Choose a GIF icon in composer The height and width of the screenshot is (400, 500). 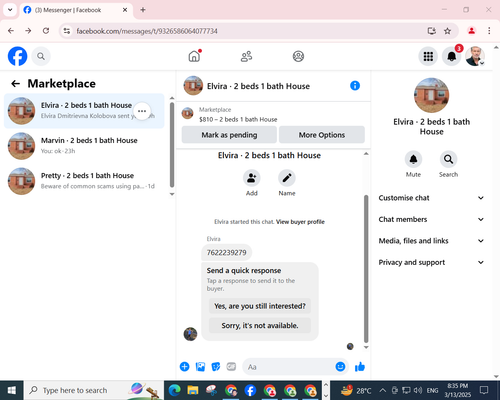tap(231, 367)
